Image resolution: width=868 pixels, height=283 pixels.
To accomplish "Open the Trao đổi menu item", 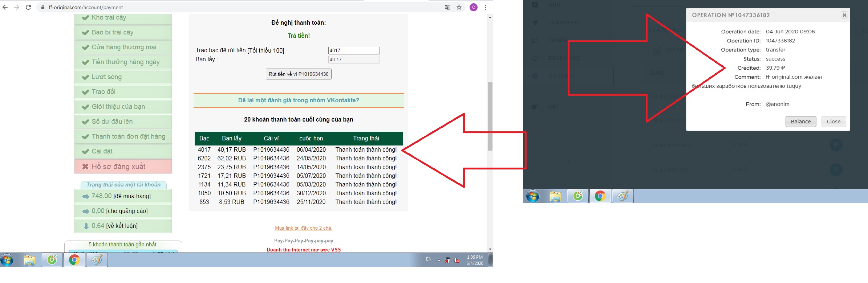I will (x=123, y=92).
